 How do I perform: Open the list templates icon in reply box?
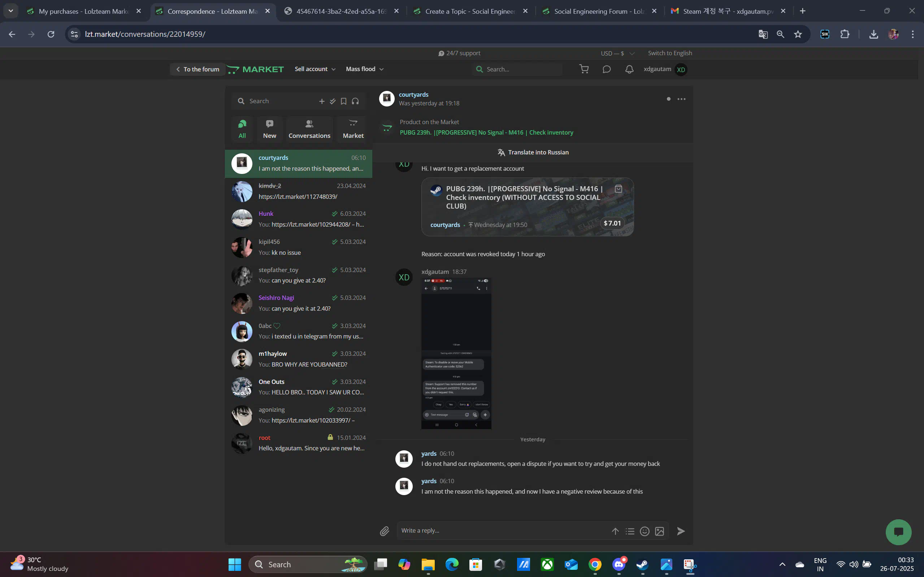630,531
